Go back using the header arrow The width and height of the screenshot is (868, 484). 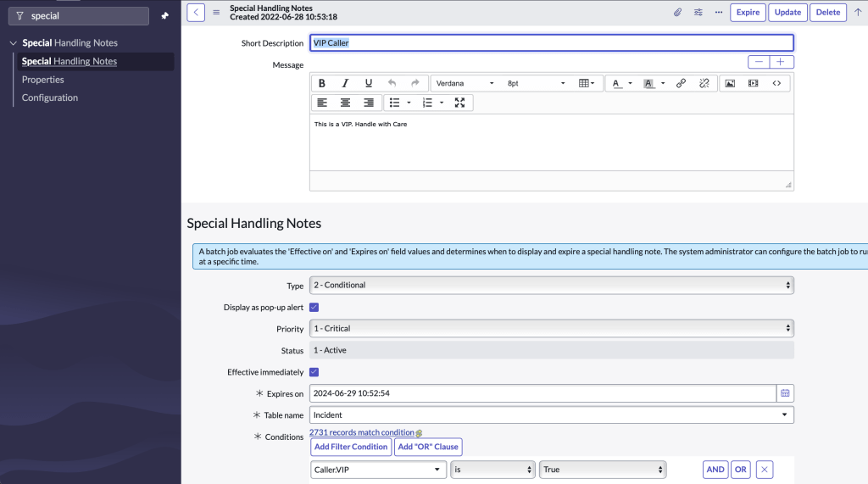click(196, 13)
